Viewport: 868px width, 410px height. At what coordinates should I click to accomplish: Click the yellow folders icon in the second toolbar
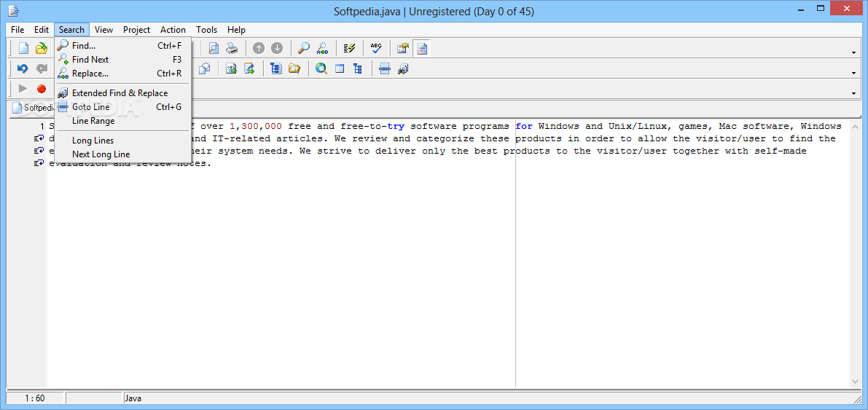click(294, 68)
